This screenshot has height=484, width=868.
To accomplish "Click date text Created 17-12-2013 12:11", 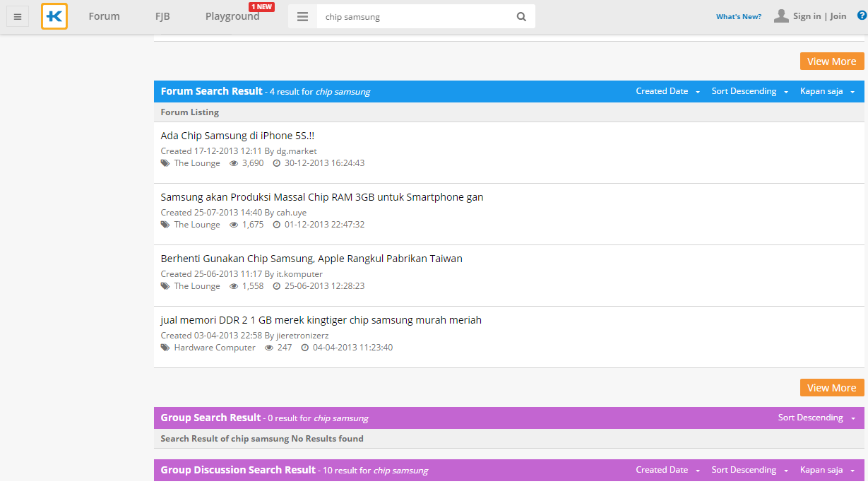I will coord(212,151).
